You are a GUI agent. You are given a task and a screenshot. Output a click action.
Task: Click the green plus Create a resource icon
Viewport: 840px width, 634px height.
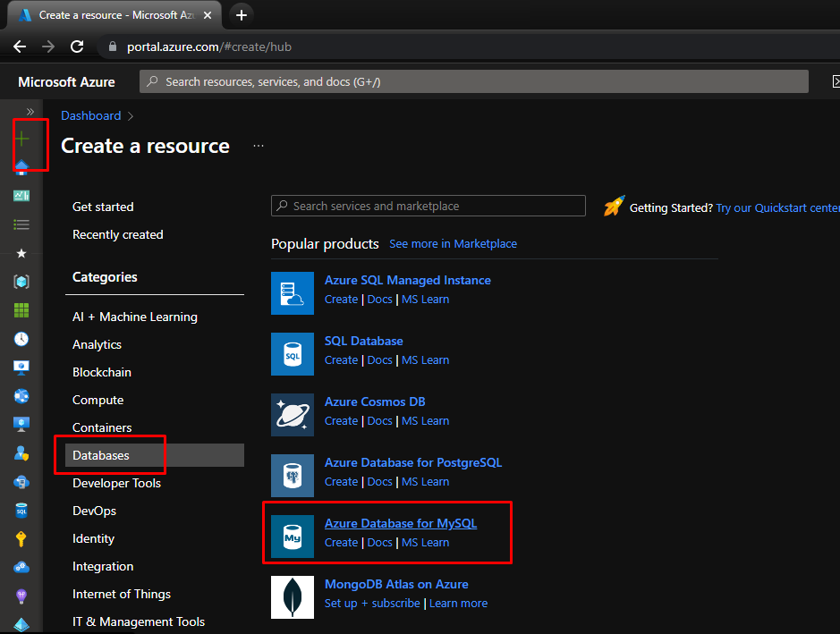click(21, 139)
